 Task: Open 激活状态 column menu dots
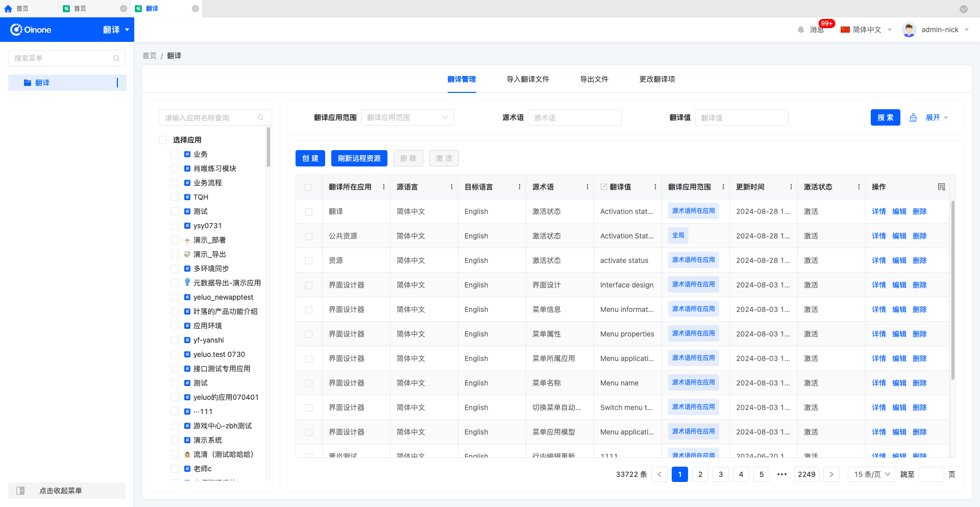(x=859, y=187)
